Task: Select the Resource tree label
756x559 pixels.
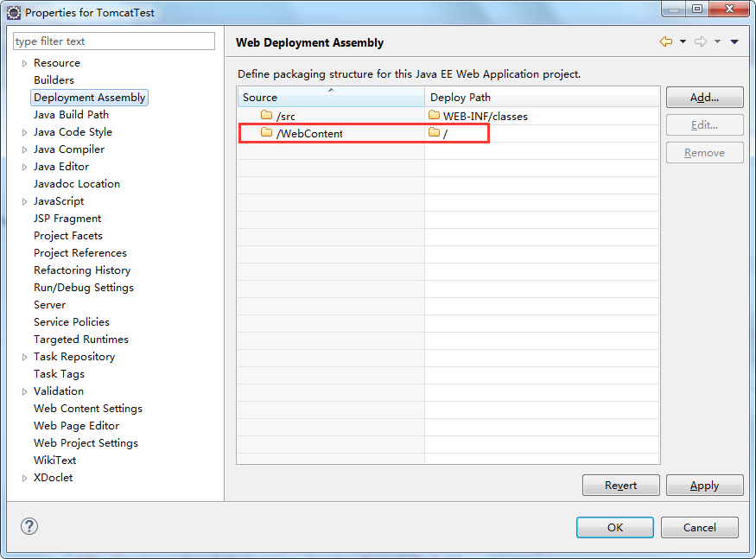Action: click(57, 63)
